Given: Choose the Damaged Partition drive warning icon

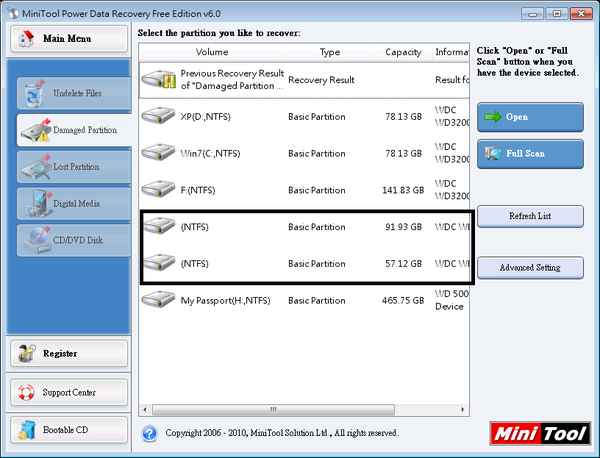Looking at the screenshot, I should [36, 130].
